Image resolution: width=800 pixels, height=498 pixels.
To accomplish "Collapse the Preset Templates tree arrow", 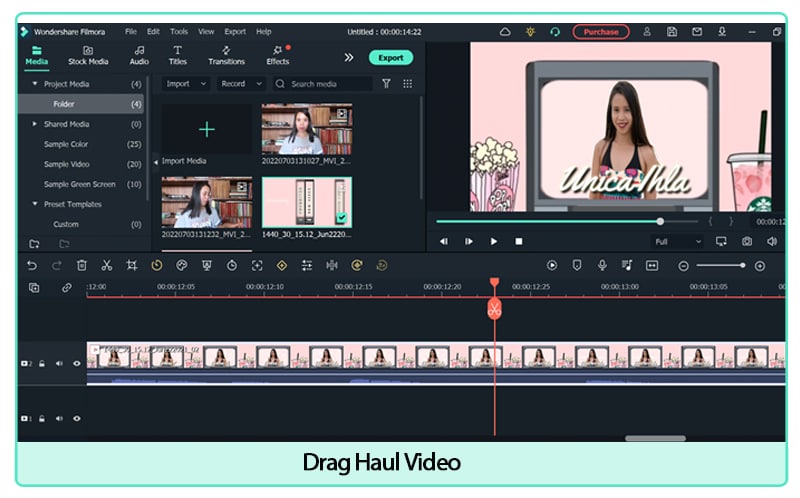I will (x=35, y=204).
